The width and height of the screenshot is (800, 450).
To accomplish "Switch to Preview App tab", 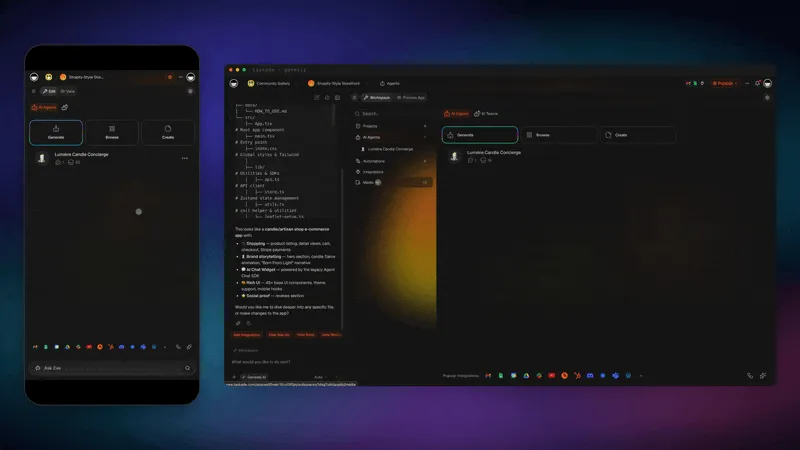I will 411,97.
